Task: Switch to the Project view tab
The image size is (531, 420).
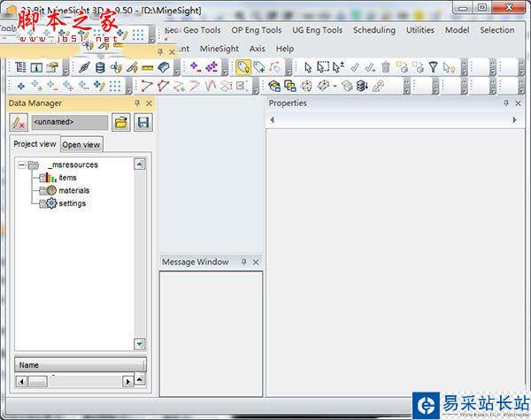Action: click(35, 144)
